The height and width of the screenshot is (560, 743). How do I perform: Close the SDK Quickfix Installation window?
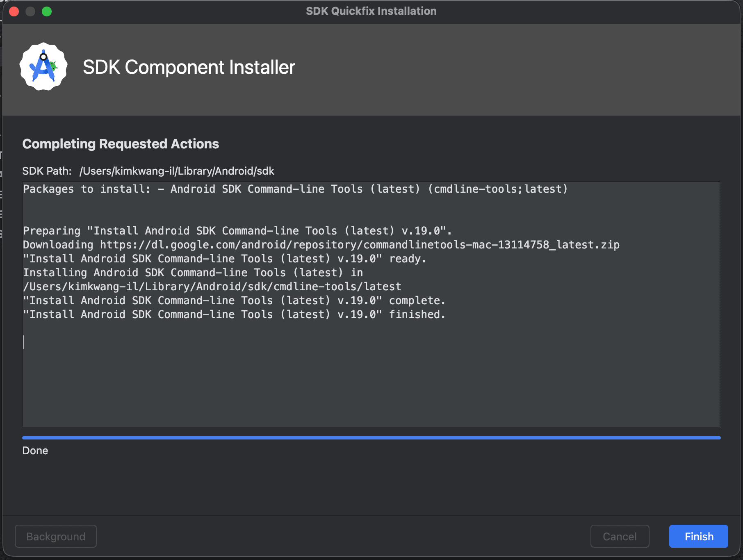coord(14,11)
